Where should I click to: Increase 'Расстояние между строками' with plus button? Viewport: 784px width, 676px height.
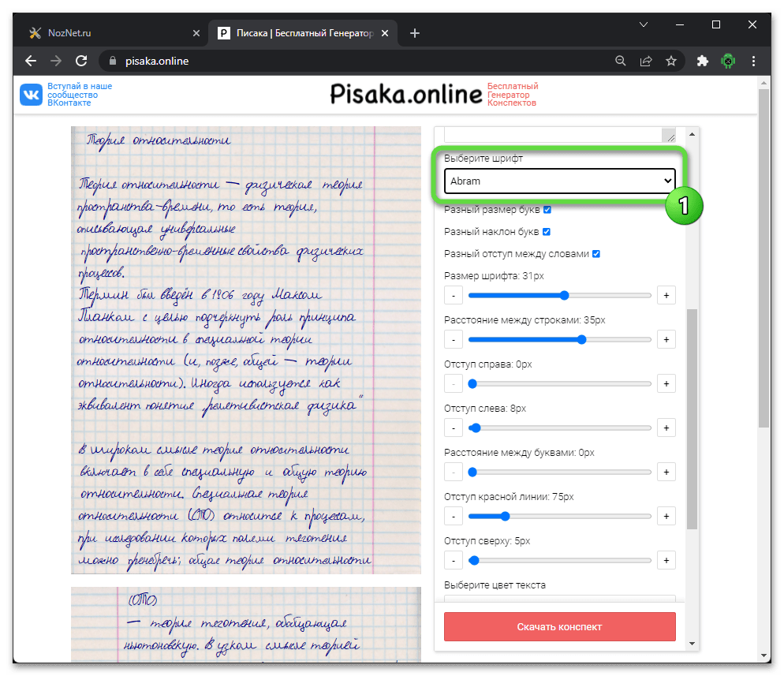coord(666,340)
